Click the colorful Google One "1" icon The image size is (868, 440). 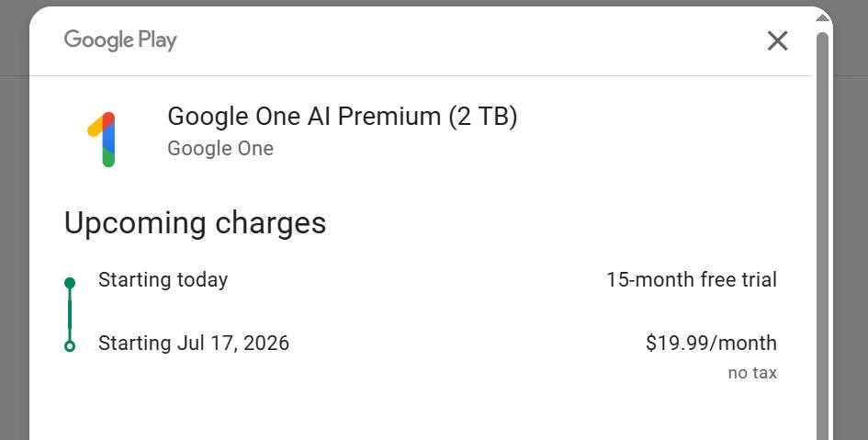point(102,139)
